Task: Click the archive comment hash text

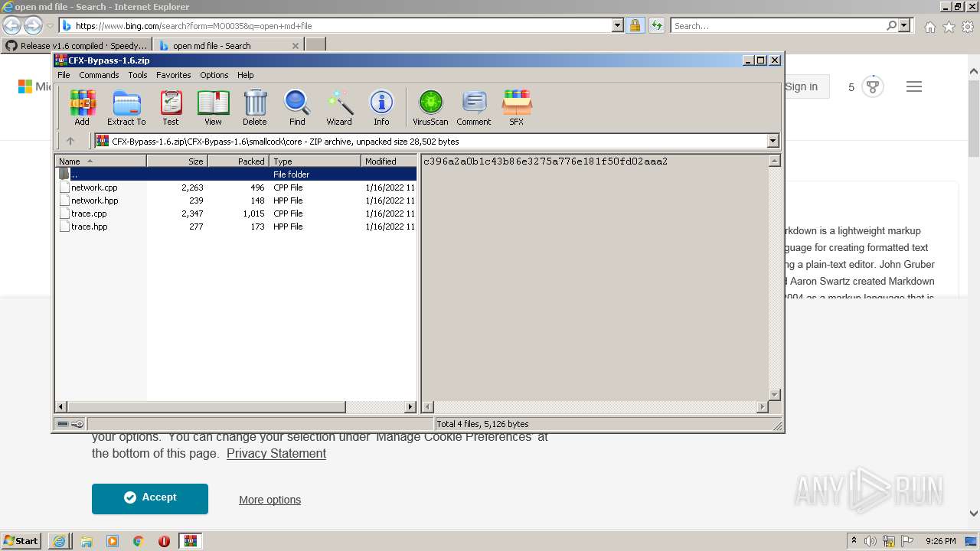Action: point(545,161)
